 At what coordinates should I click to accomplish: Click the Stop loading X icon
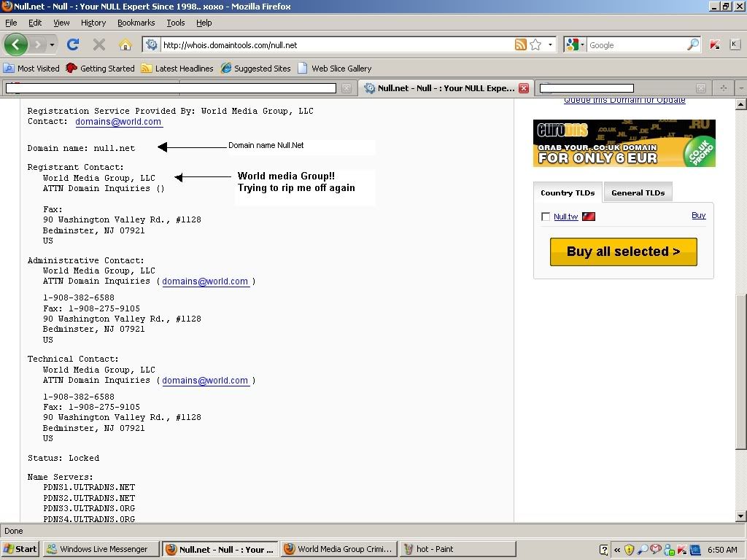pyautogui.click(x=99, y=44)
